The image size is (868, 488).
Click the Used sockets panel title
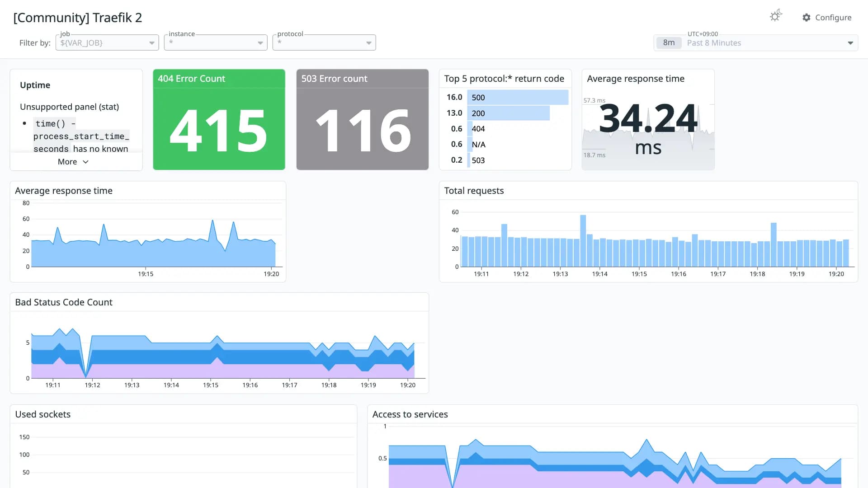pos(43,414)
